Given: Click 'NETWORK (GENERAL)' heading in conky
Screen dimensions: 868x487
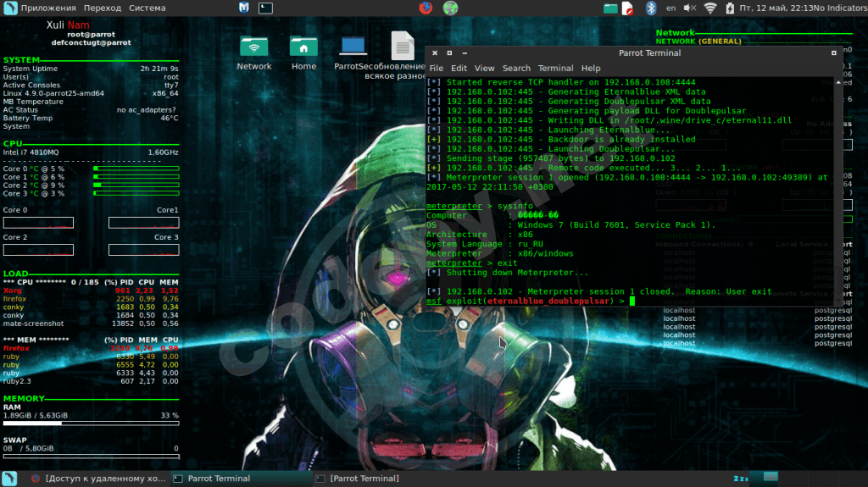Looking at the screenshot, I should tap(698, 42).
